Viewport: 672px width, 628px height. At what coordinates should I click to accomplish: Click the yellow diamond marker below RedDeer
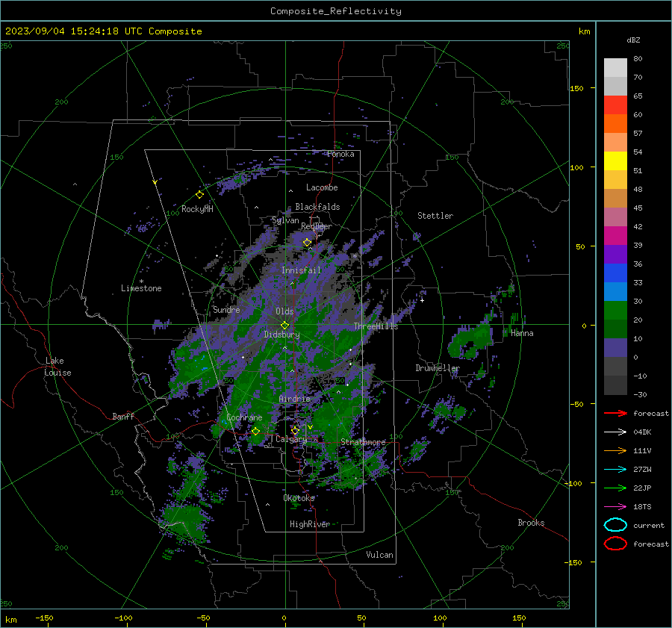click(x=307, y=243)
